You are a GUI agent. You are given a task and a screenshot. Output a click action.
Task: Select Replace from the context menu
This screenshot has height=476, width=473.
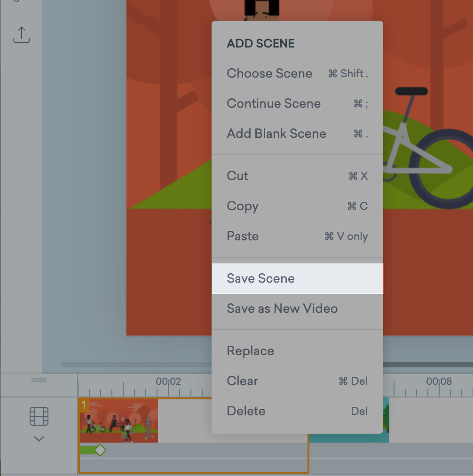coord(250,350)
